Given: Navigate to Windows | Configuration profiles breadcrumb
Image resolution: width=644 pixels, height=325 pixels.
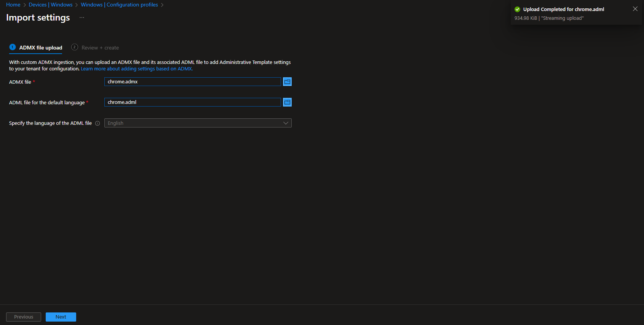Looking at the screenshot, I should pyautogui.click(x=119, y=5).
